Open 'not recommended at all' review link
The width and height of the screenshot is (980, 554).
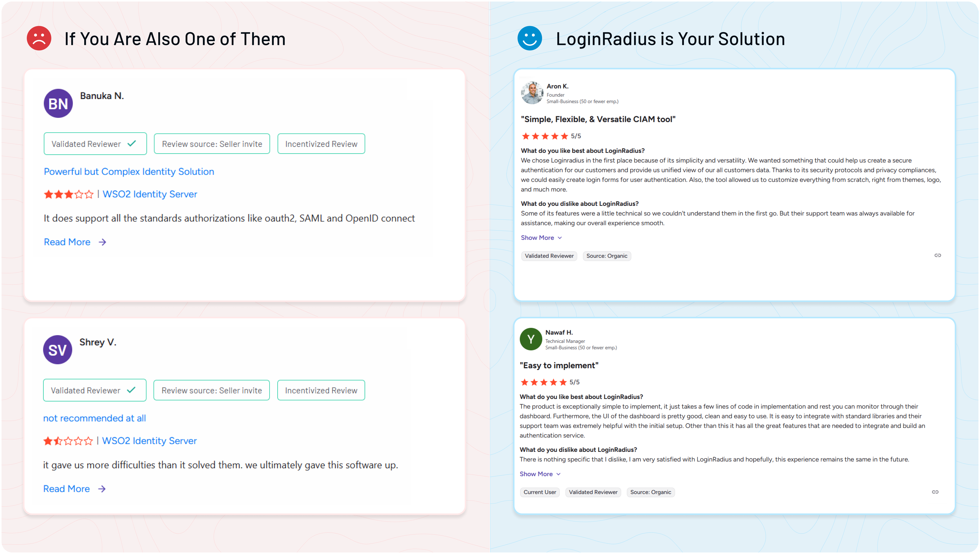(x=94, y=418)
